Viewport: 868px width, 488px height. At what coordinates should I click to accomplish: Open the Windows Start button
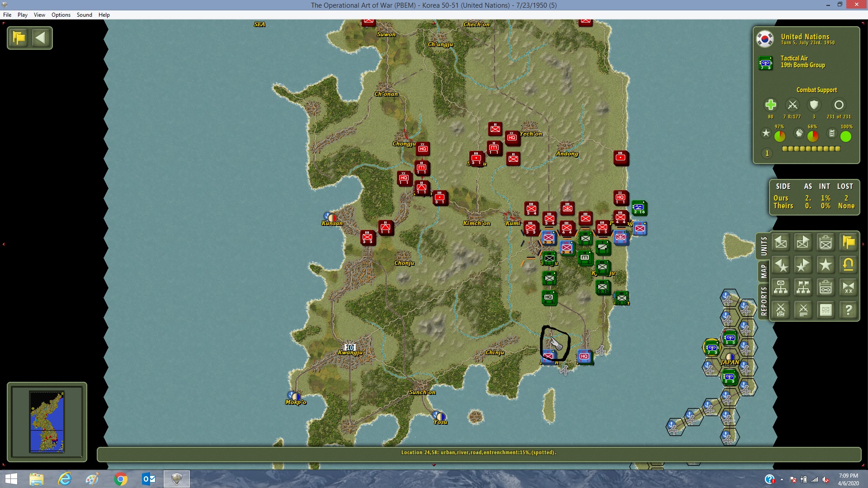click(11, 479)
